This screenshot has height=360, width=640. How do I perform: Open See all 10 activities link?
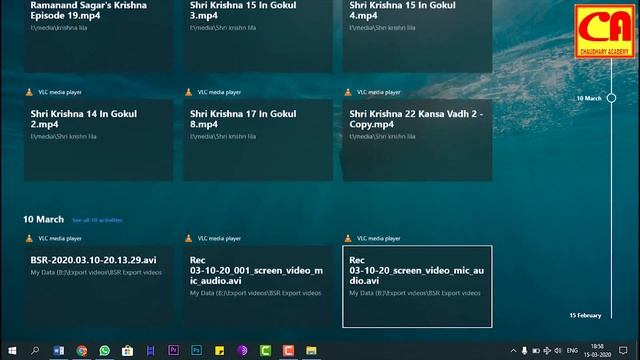(x=97, y=220)
